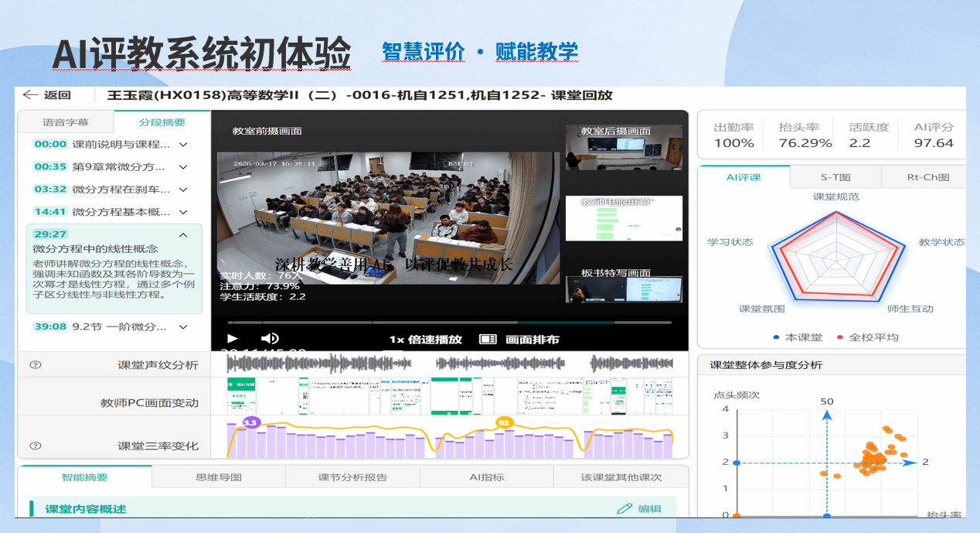The width and height of the screenshot is (980, 533).
Task: Expand the 03:32 微分方程在刹车 segment
Action: [x=183, y=190]
